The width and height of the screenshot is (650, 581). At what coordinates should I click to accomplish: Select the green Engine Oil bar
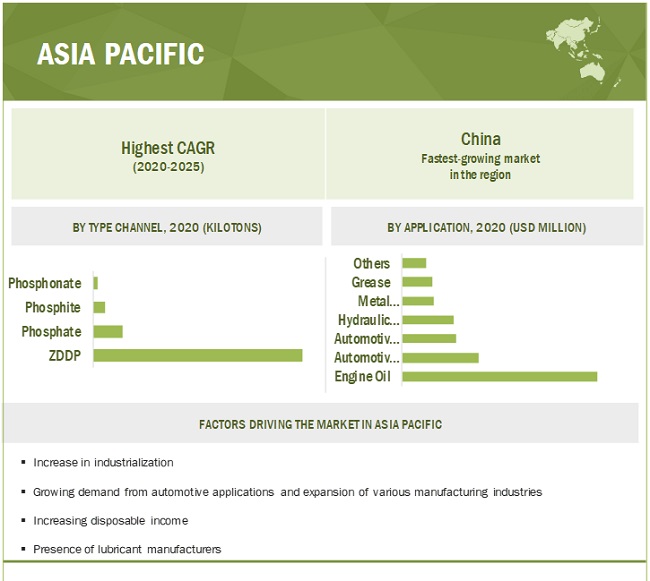pos(499,376)
